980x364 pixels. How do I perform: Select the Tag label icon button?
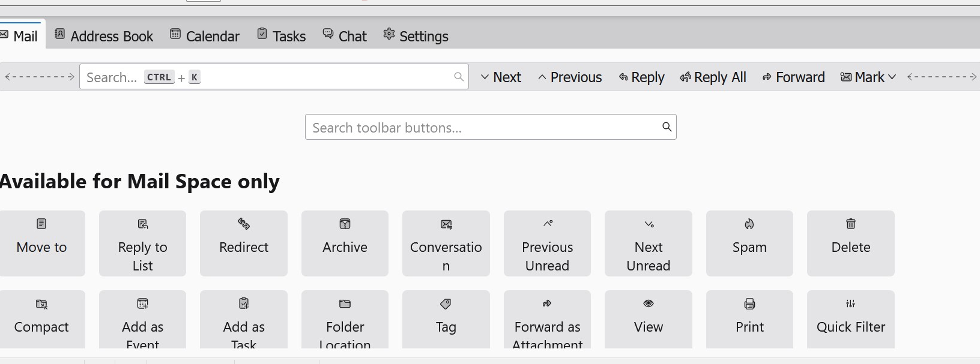pyautogui.click(x=446, y=304)
